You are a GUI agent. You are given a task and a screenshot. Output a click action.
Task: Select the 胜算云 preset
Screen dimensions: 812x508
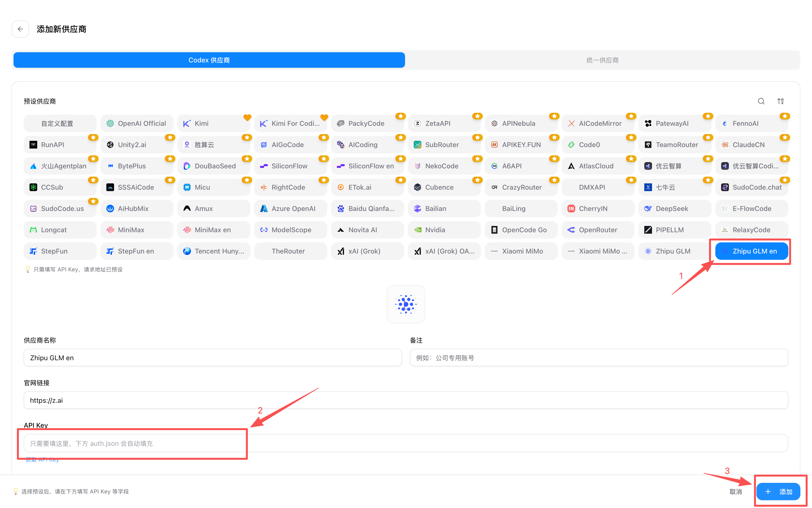click(x=214, y=145)
